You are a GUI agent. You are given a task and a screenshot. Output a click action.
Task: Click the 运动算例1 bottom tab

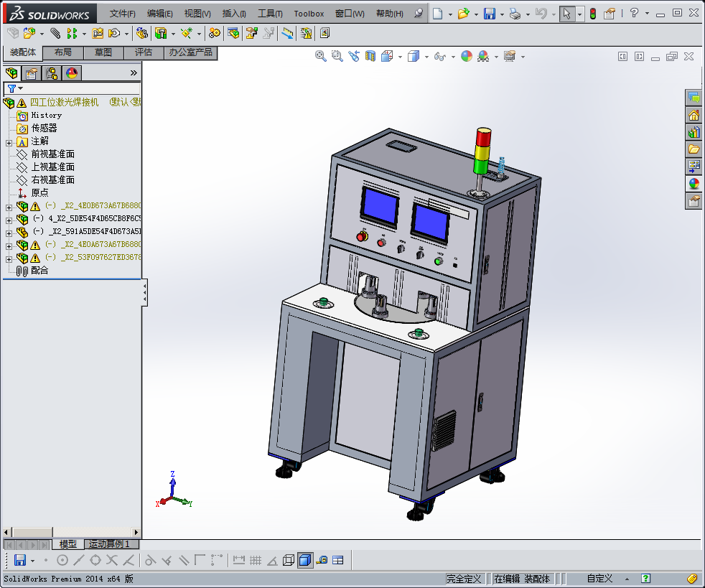tap(109, 544)
